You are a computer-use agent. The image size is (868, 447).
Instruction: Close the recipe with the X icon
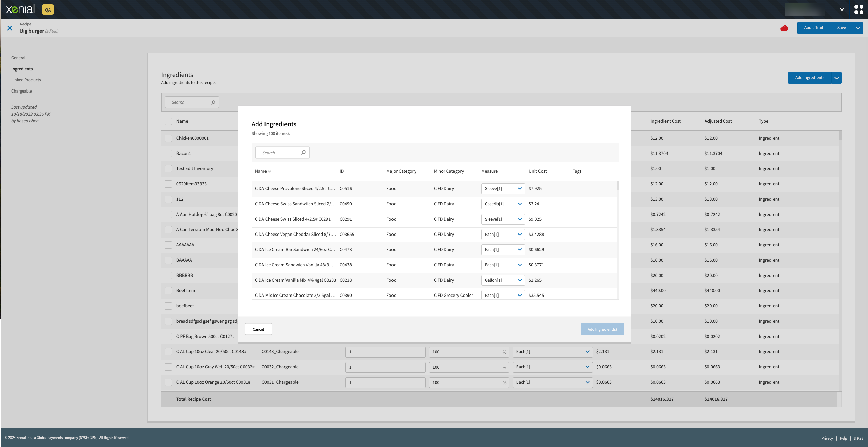(x=10, y=28)
